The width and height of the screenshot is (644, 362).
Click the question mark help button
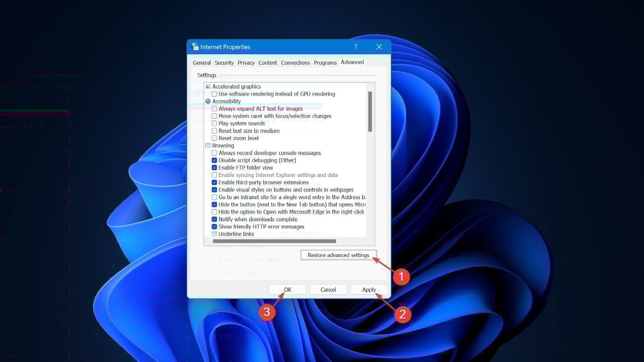point(355,47)
